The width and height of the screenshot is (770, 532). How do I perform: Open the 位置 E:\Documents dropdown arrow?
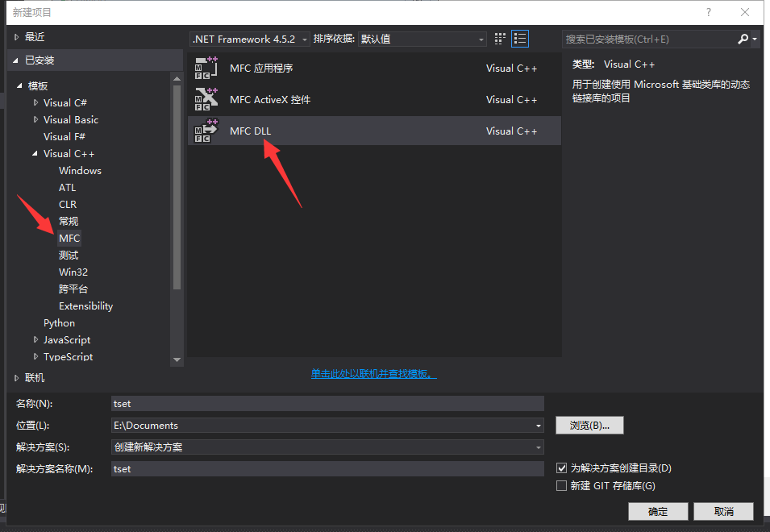(x=539, y=426)
